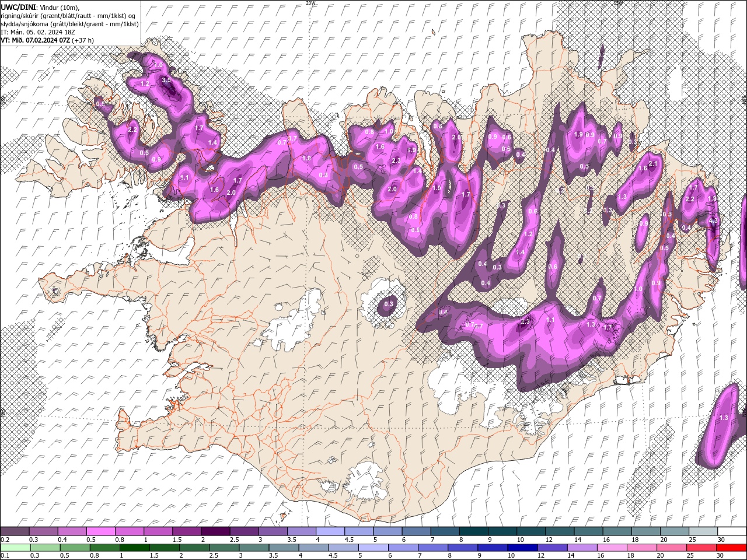Click the '(+37 h)' forecast offset text
Viewport: 747px width, 560px height.
tap(83, 40)
